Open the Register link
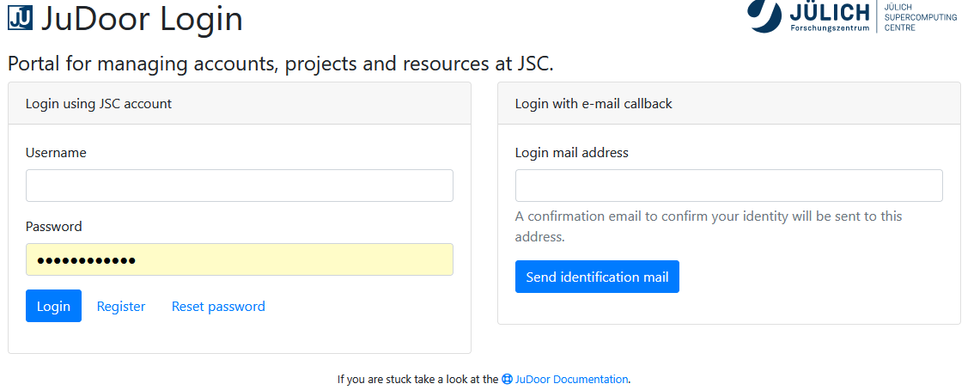The width and height of the screenshot is (980, 390). (121, 307)
